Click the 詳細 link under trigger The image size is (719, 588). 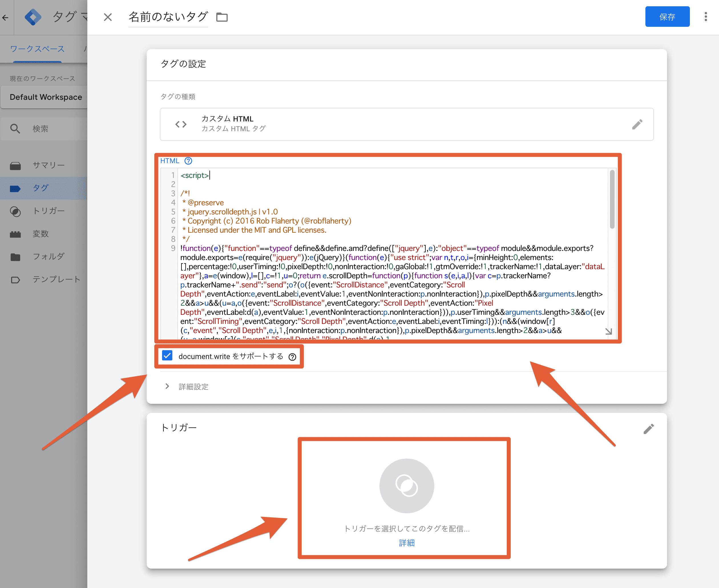[x=407, y=543]
